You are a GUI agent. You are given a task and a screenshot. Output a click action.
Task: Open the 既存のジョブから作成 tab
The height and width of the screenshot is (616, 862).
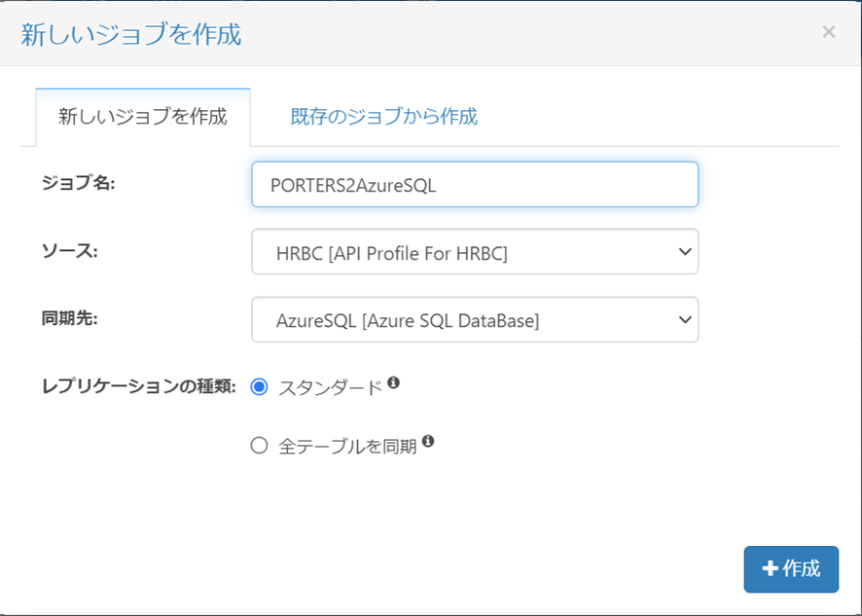(x=383, y=117)
